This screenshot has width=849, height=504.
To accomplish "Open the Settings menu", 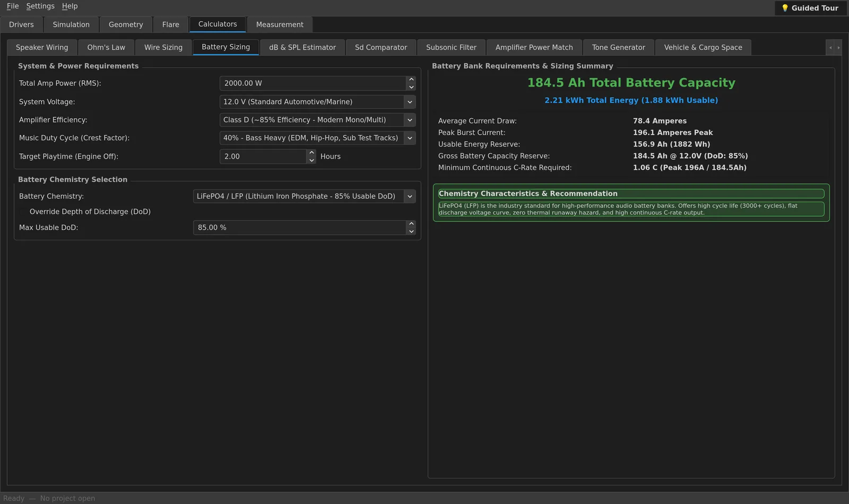I will pos(40,6).
